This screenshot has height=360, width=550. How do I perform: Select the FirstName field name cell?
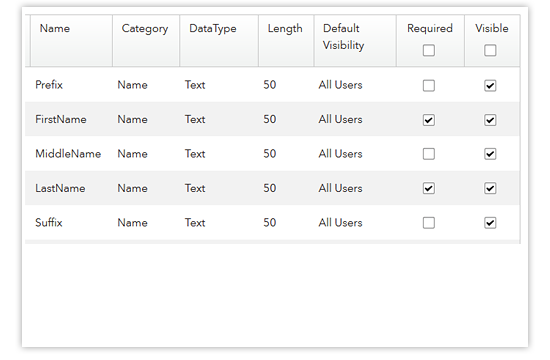pyautogui.click(x=61, y=119)
